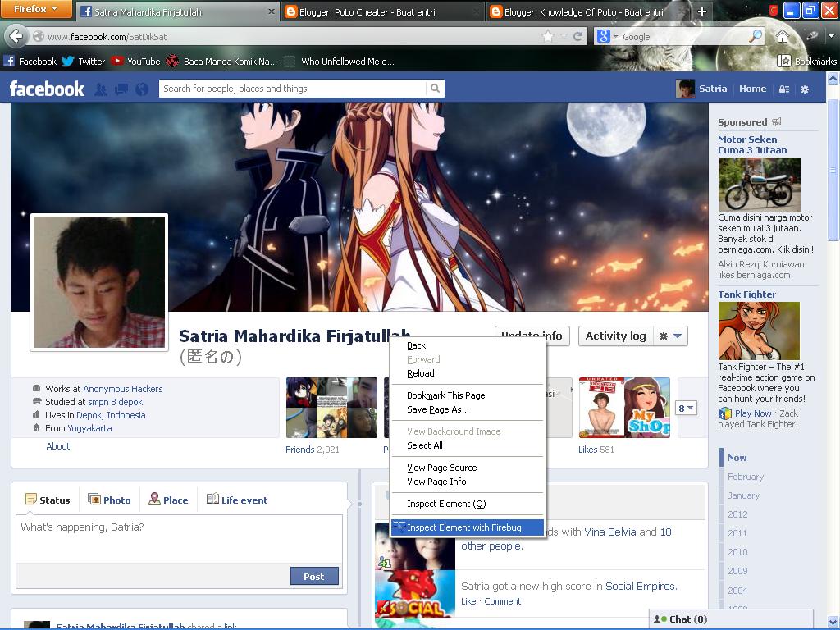The width and height of the screenshot is (840, 630).
Task: Click the browser back arrow button
Action: click(x=16, y=36)
